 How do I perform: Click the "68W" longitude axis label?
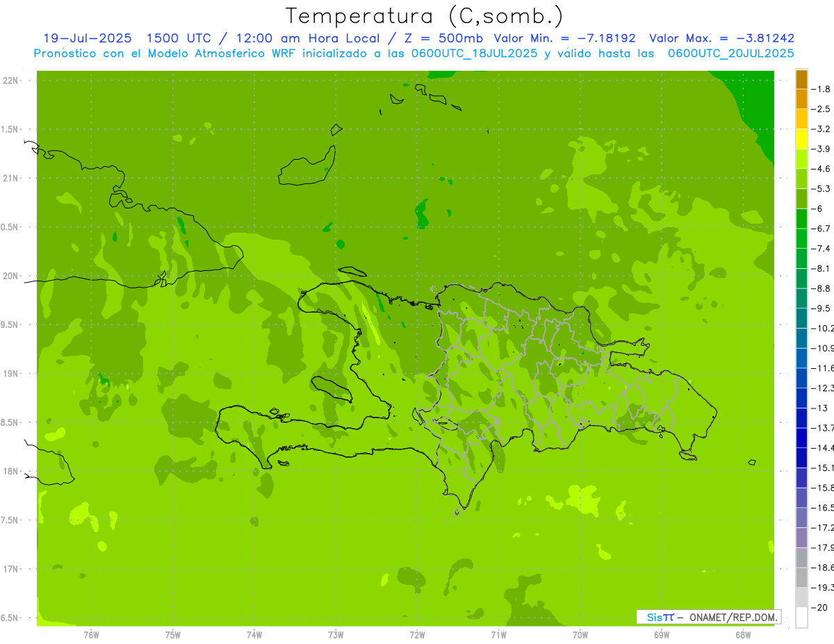tap(742, 634)
